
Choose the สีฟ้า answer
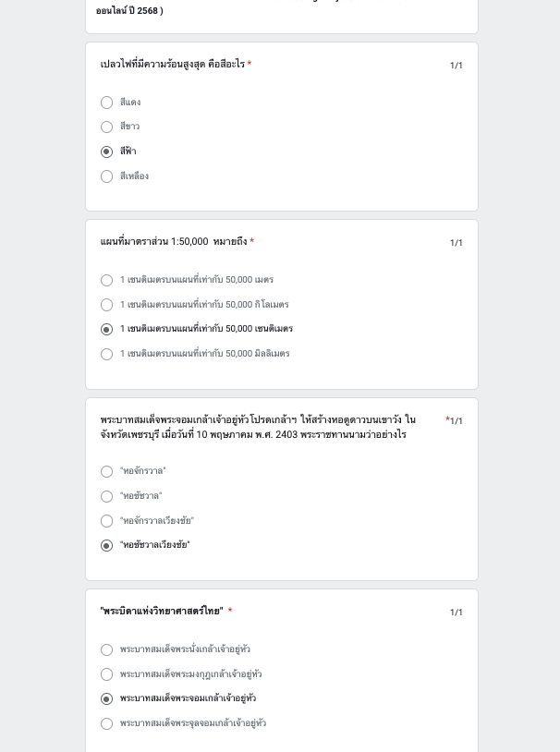coord(107,152)
